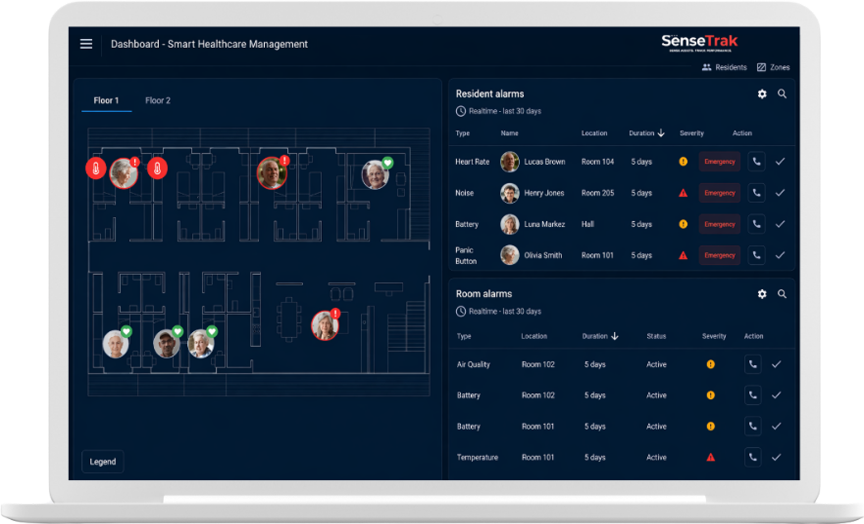Acknowledge Luna Markez alarm with checkmark
Viewport: 864px width, 524px height.
point(780,224)
